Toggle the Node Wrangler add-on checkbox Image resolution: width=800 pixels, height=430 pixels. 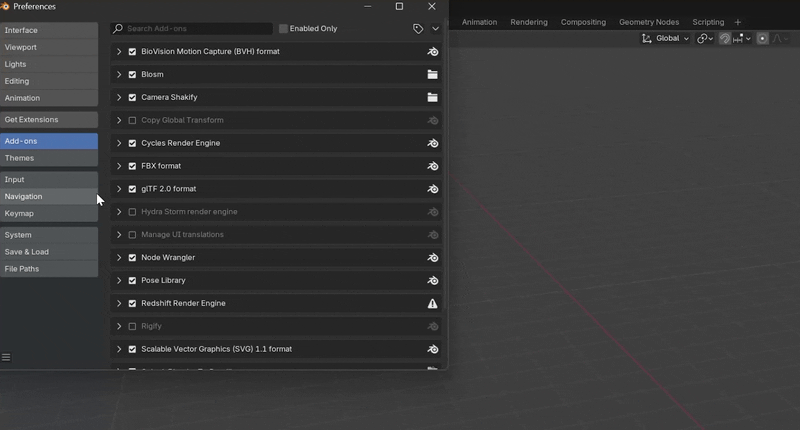click(132, 258)
